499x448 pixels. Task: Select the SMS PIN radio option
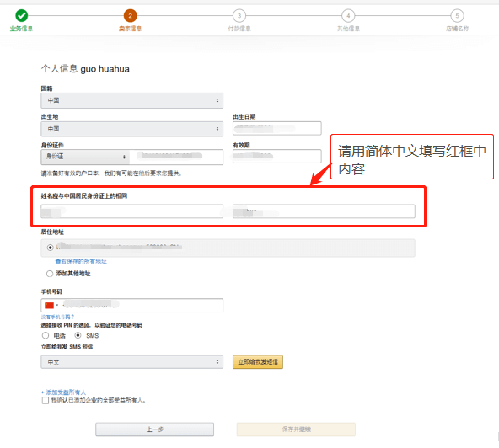click(x=78, y=335)
